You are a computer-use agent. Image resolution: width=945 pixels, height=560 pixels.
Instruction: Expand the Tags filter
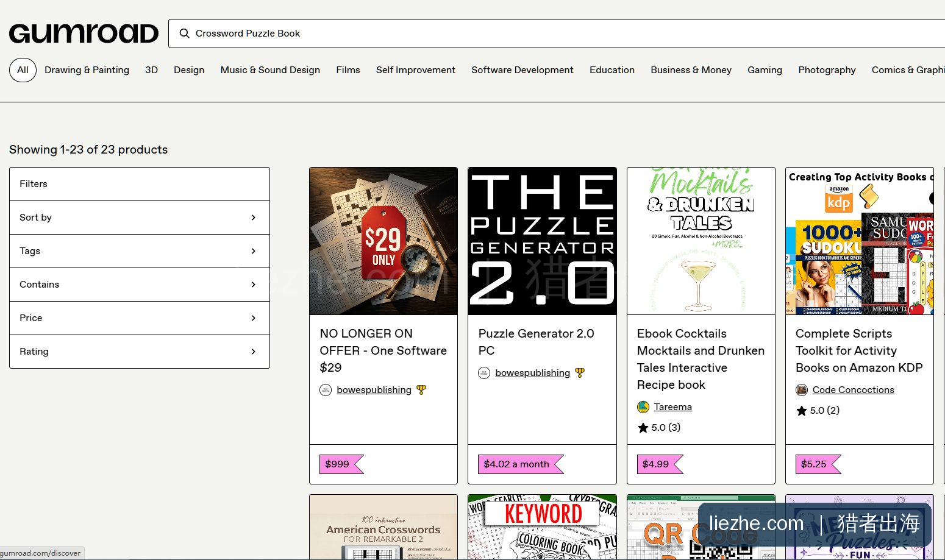pos(140,251)
